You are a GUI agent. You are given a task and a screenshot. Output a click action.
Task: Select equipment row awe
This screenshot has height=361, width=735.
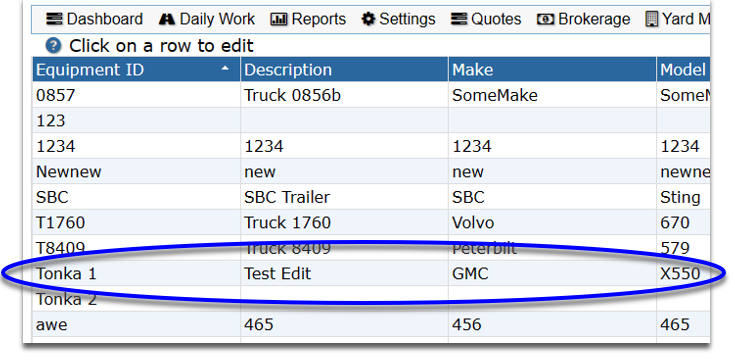point(371,324)
